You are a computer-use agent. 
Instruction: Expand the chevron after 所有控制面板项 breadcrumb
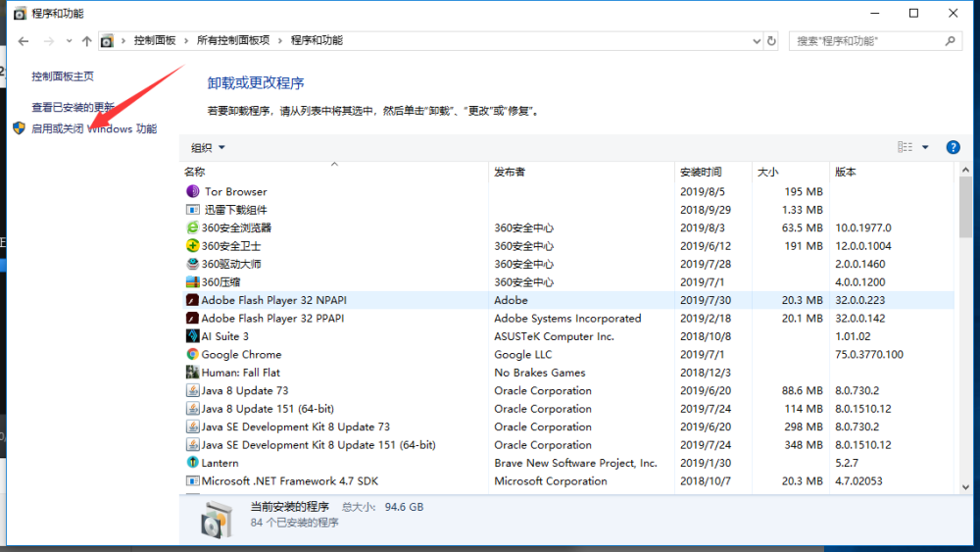point(279,40)
